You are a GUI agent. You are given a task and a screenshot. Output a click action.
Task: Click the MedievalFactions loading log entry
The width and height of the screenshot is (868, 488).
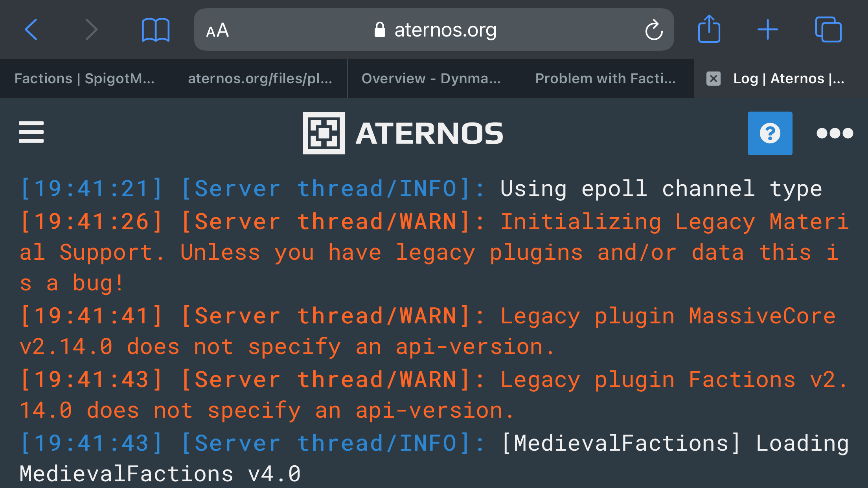click(434, 459)
